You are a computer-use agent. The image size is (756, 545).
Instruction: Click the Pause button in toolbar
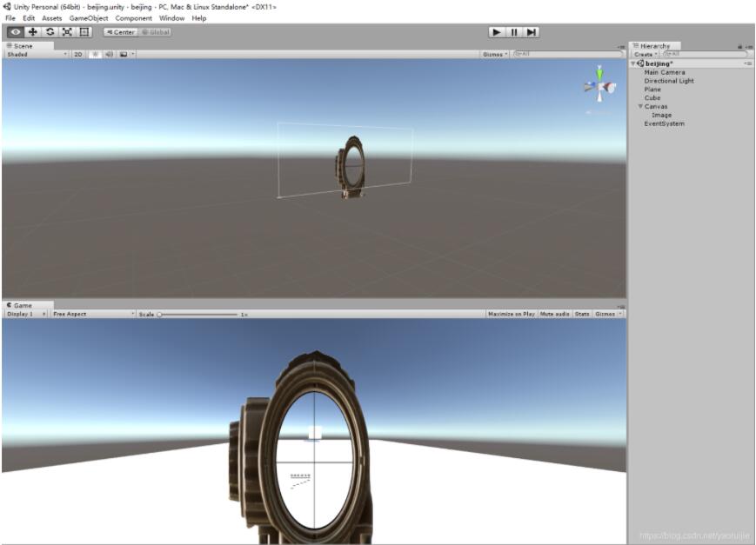click(514, 32)
